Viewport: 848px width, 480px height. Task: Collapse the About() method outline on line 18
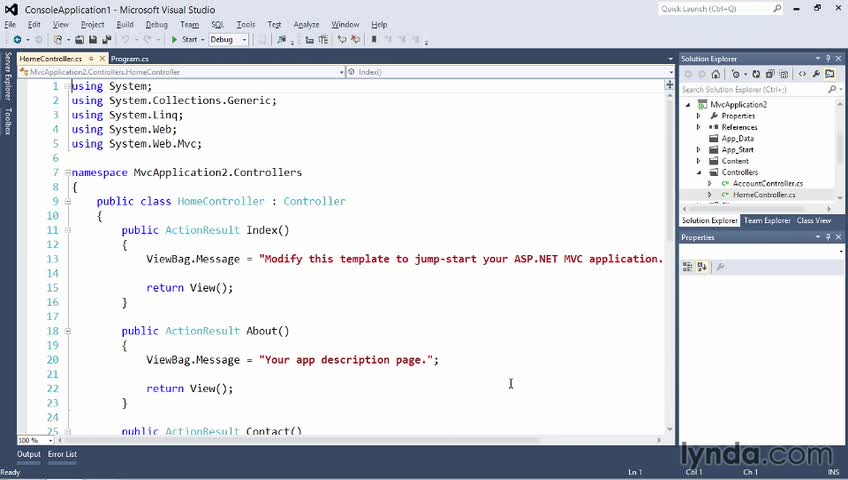[x=68, y=331]
